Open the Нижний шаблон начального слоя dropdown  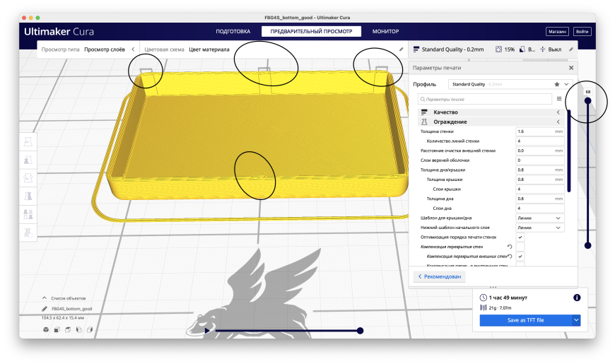pos(539,228)
